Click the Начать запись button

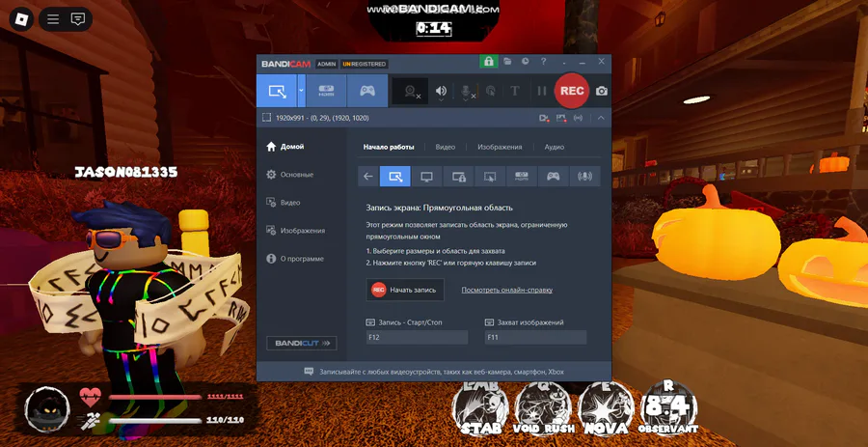click(405, 290)
